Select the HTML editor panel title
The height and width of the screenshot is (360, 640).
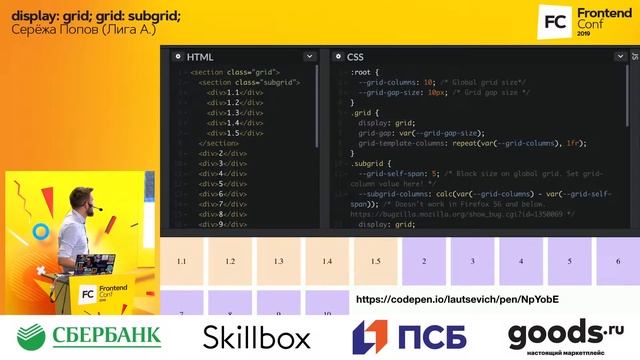[x=200, y=57]
